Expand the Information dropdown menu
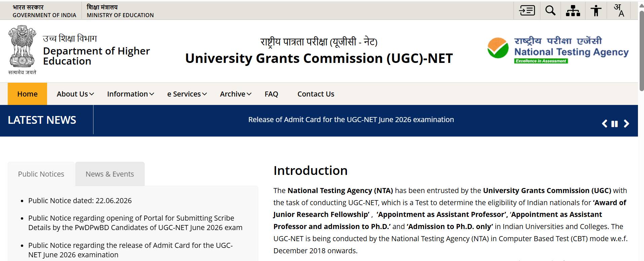The image size is (644, 261). click(x=130, y=94)
